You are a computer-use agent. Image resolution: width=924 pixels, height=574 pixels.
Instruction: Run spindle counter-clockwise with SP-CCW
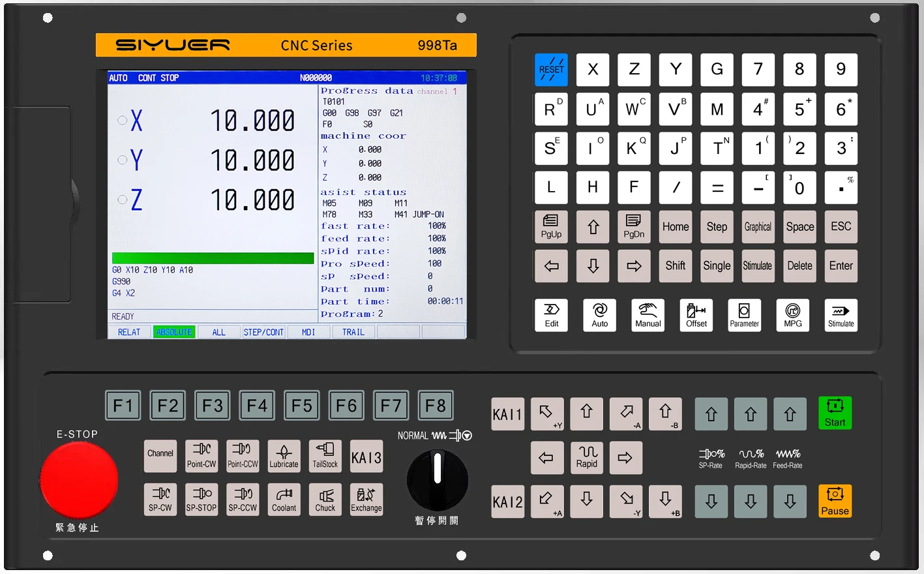pyautogui.click(x=243, y=500)
